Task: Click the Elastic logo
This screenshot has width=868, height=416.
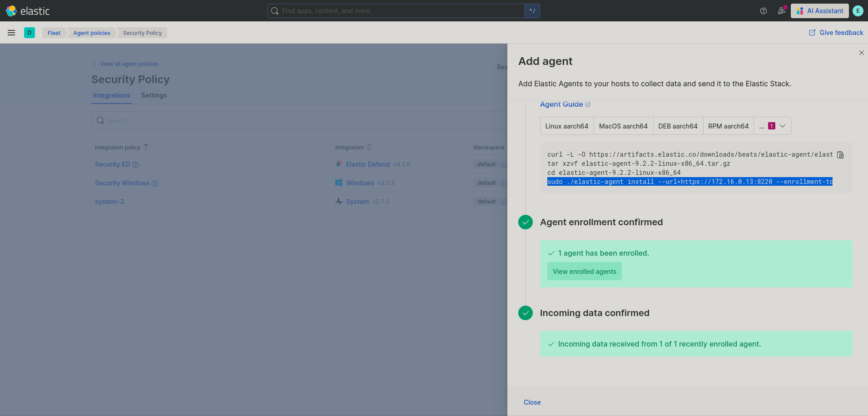Action: (x=28, y=11)
